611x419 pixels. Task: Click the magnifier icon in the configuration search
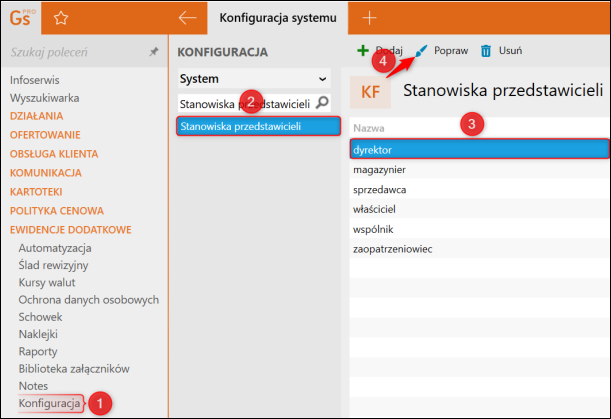(x=322, y=103)
